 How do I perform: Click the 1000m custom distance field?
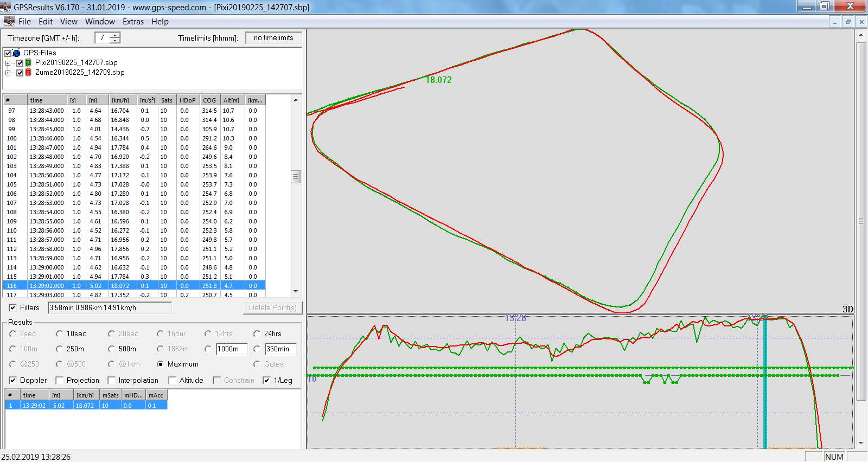click(x=232, y=349)
